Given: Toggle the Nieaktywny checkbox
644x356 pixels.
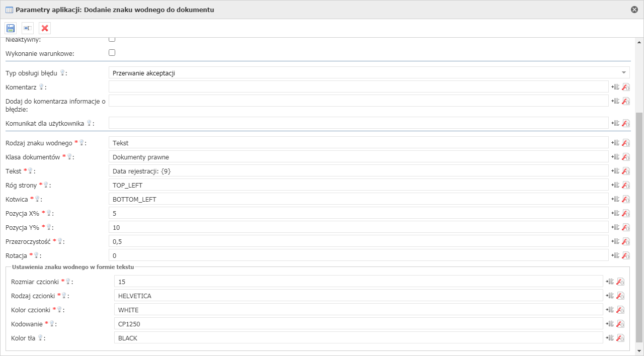Looking at the screenshot, I should click(112, 39).
